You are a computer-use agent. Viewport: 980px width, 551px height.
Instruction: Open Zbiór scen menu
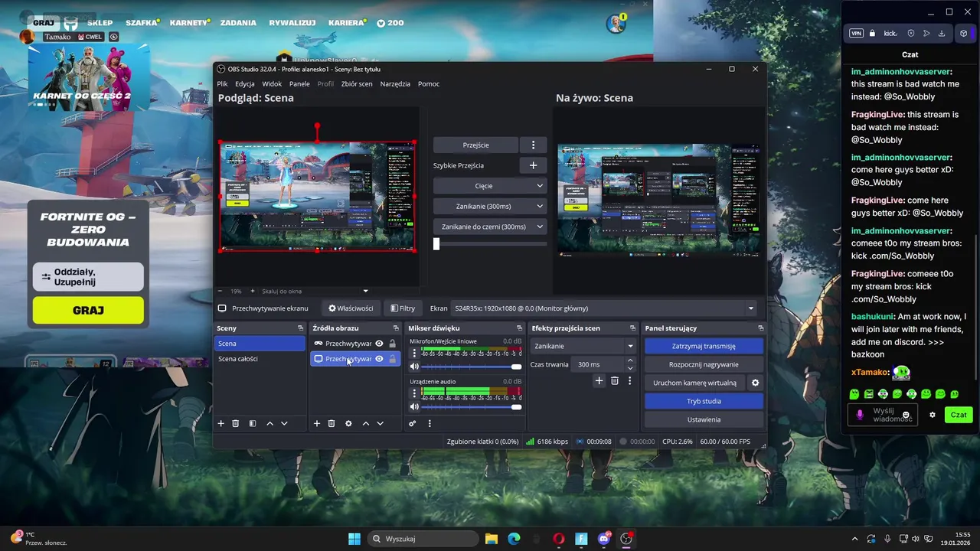357,83
